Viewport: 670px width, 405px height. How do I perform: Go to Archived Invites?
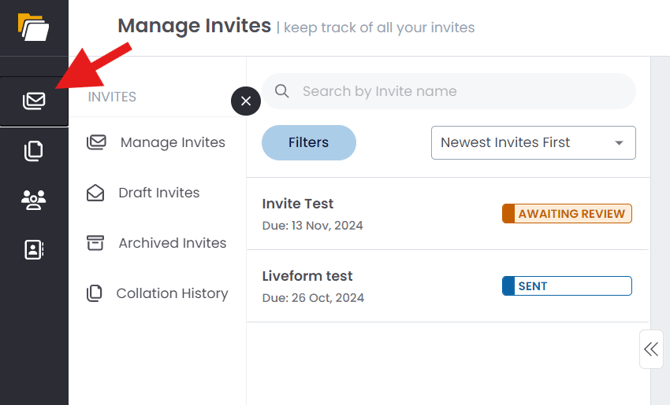[172, 243]
